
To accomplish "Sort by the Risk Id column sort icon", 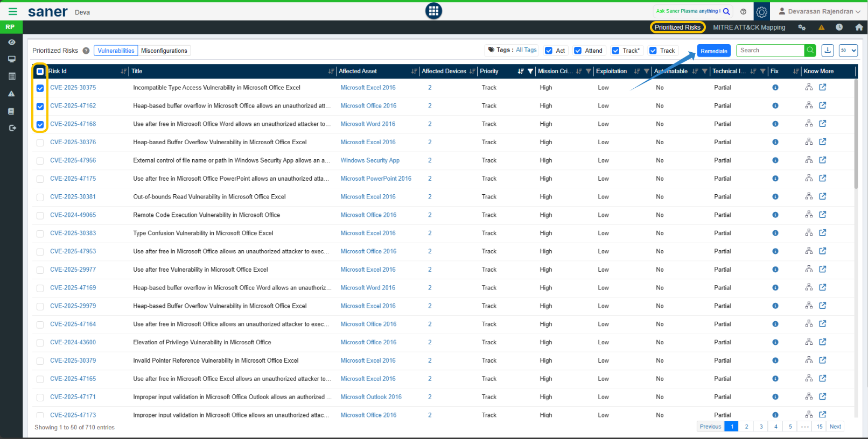I will (x=124, y=71).
